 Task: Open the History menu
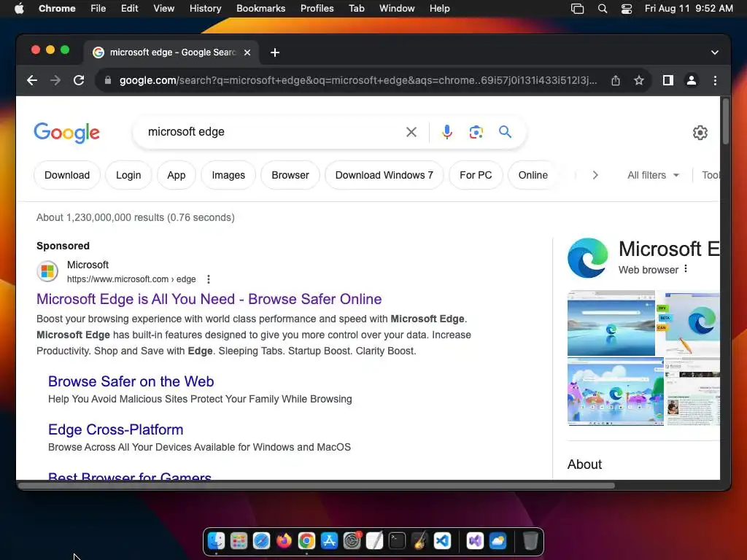point(205,8)
